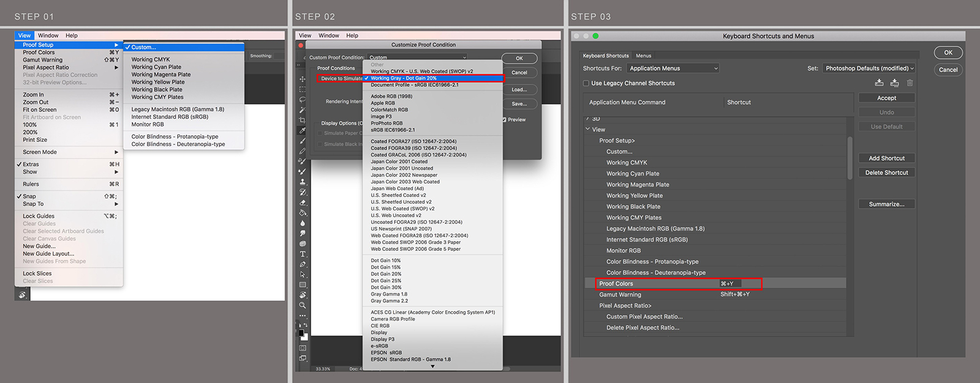The width and height of the screenshot is (980, 383).
Task: Open the Set Photoshop Defaults dropdown
Action: coord(869,69)
